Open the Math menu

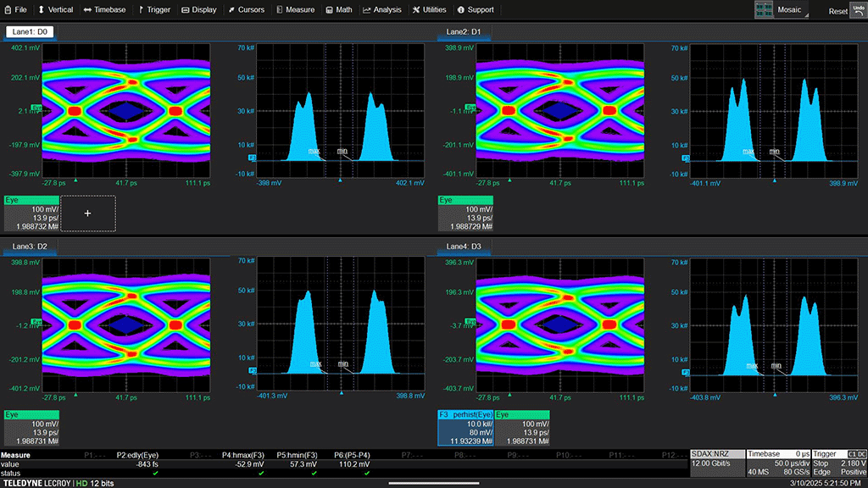[338, 10]
